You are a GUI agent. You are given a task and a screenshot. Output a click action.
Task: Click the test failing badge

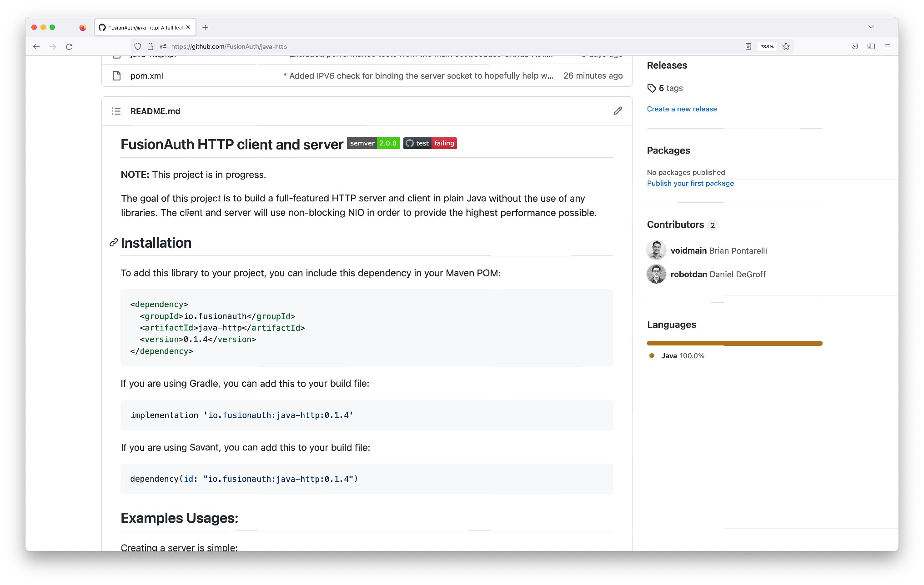(430, 143)
